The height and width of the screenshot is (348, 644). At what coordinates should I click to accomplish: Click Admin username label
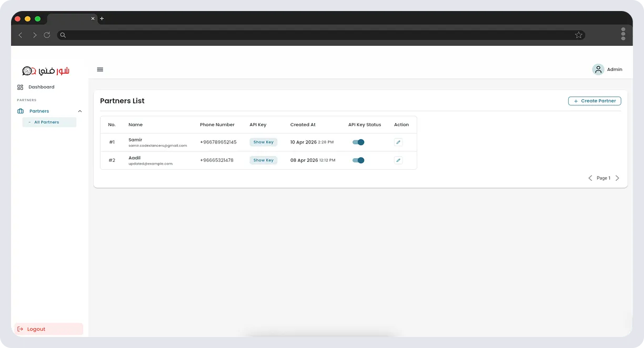pos(615,69)
